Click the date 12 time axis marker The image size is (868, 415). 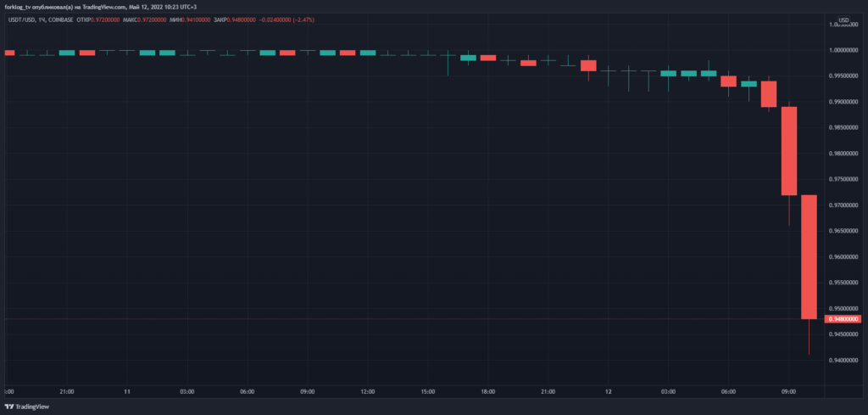[x=608, y=392]
